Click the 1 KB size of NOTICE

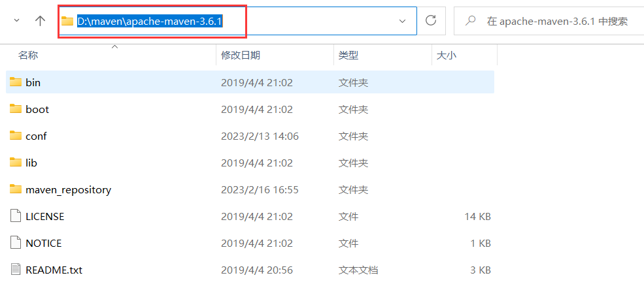(481, 244)
